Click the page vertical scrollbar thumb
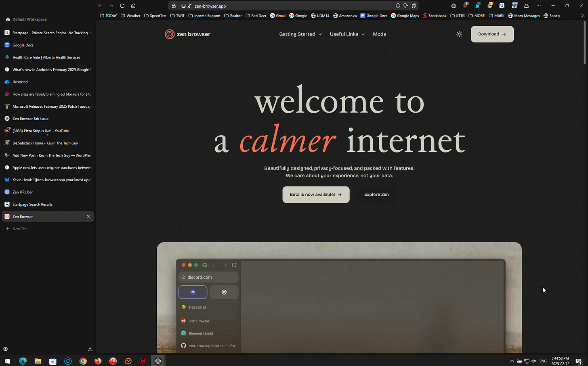The height and width of the screenshot is (366, 588). pyautogui.click(x=584, y=42)
